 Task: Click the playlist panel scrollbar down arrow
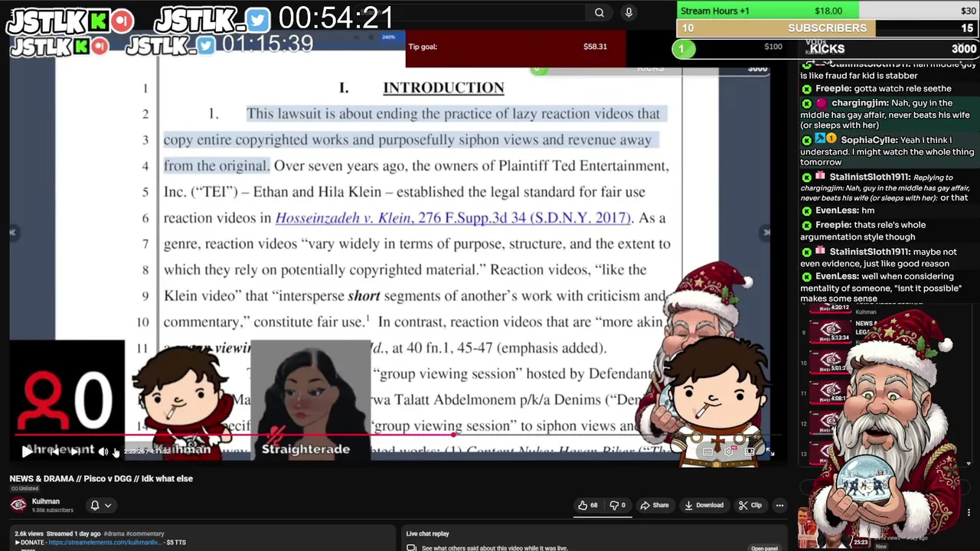click(969, 462)
